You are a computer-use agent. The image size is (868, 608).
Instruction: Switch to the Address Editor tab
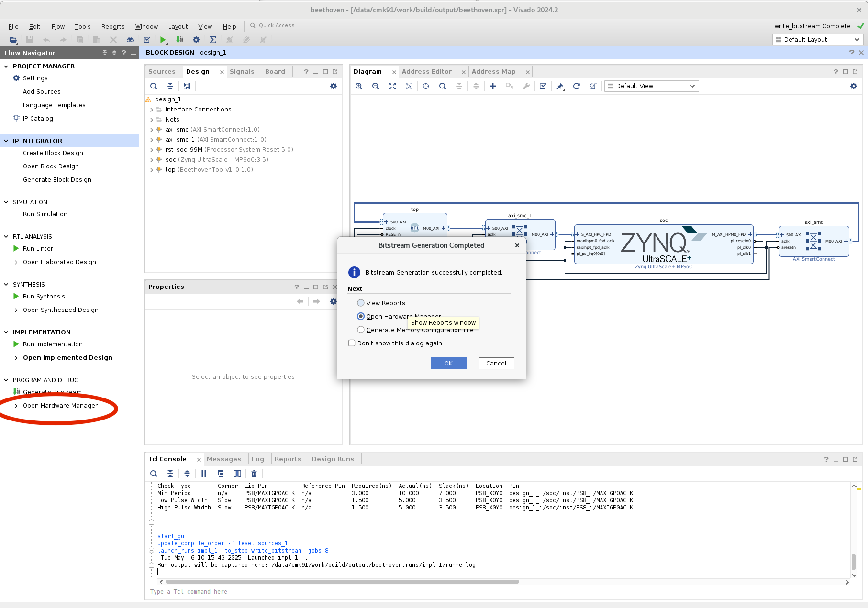(426, 72)
